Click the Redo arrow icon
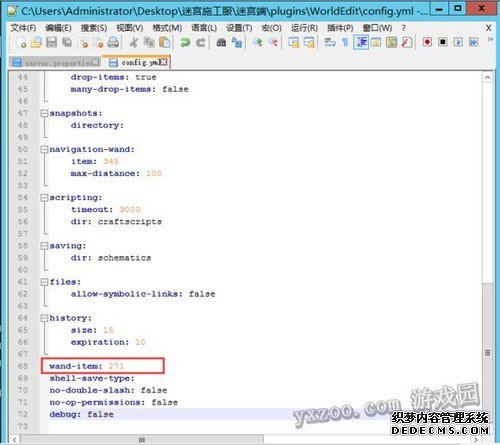The height and width of the screenshot is (445, 500). [x=201, y=42]
